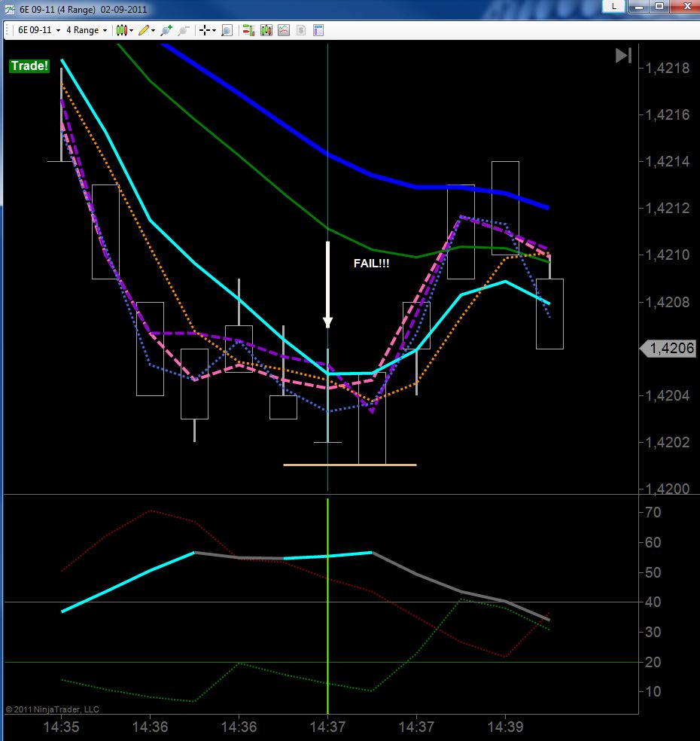Open the data box magnifier icon
The height and width of the screenshot is (741, 700).
click(227, 31)
